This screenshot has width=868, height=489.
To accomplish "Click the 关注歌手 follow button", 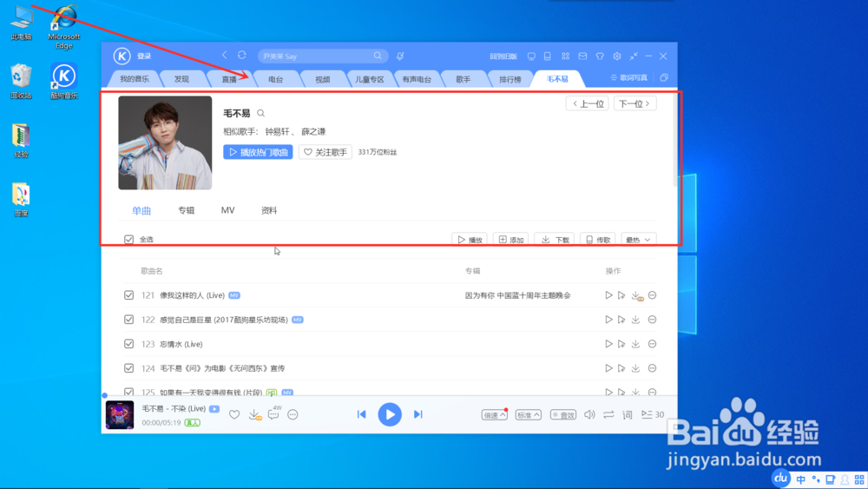I will [325, 152].
